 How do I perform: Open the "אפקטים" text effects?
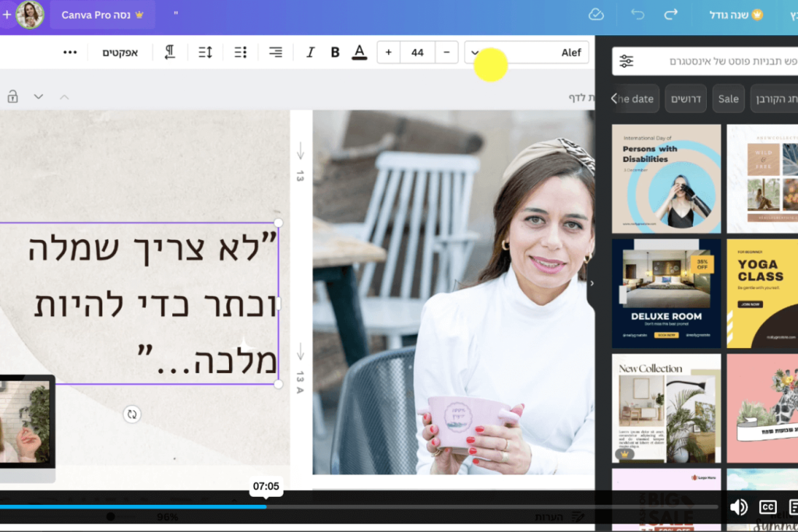tap(120, 52)
